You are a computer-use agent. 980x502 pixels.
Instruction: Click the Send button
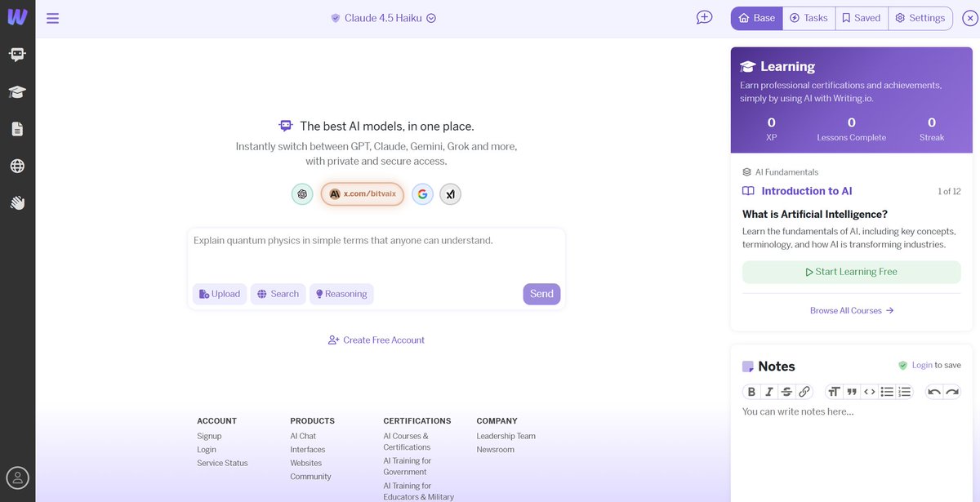pyautogui.click(x=541, y=294)
